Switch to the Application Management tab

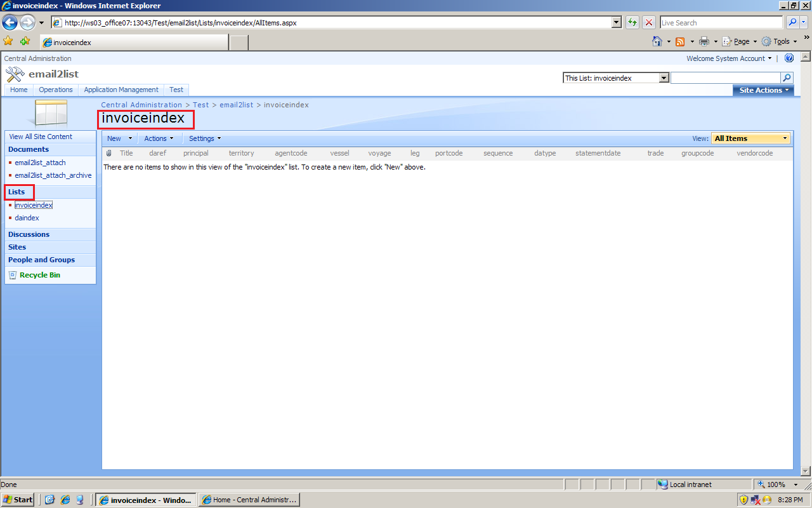pyautogui.click(x=121, y=90)
